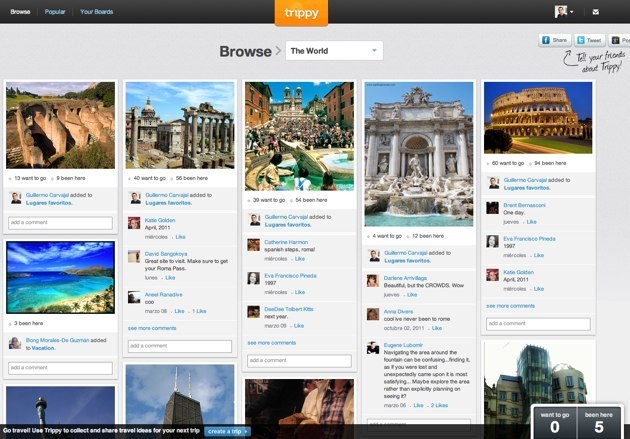The height and width of the screenshot is (439, 630).
Task: Open Your Boards tab
Action: coord(96,12)
